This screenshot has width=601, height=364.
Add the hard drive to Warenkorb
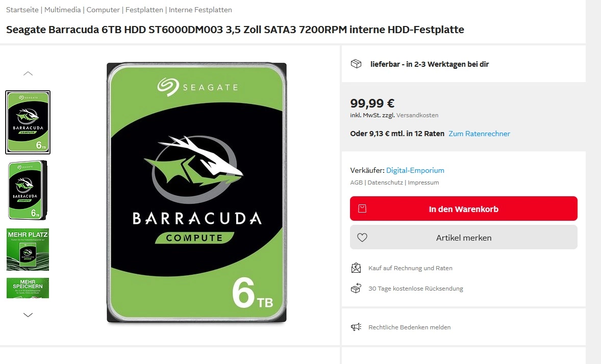tap(463, 209)
